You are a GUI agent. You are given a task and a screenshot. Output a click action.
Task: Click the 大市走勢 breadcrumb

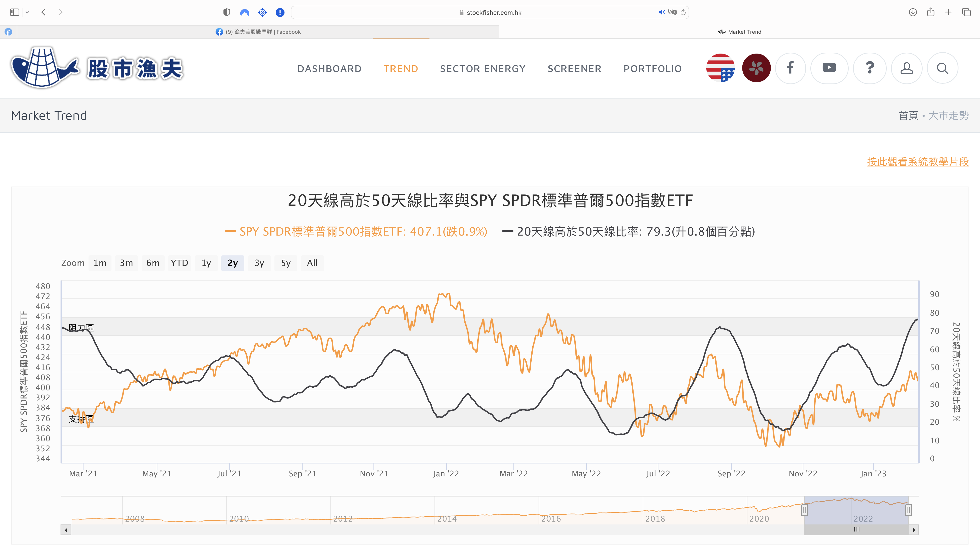[948, 115]
